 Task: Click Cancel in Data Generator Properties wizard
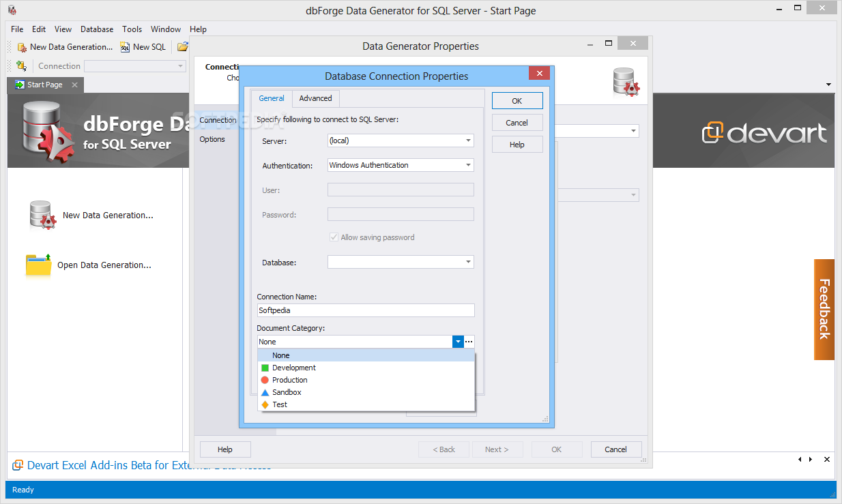[x=615, y=449]
